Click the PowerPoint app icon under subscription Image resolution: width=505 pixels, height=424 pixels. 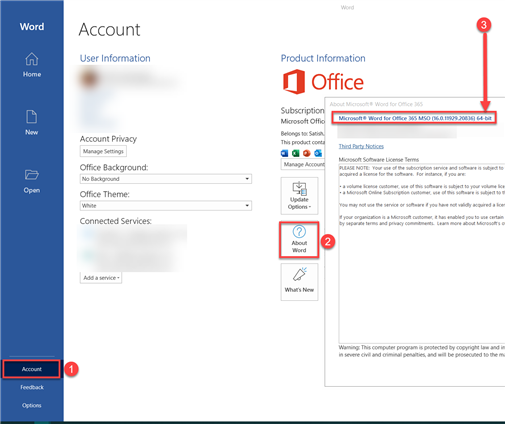(x=307, y=153)
